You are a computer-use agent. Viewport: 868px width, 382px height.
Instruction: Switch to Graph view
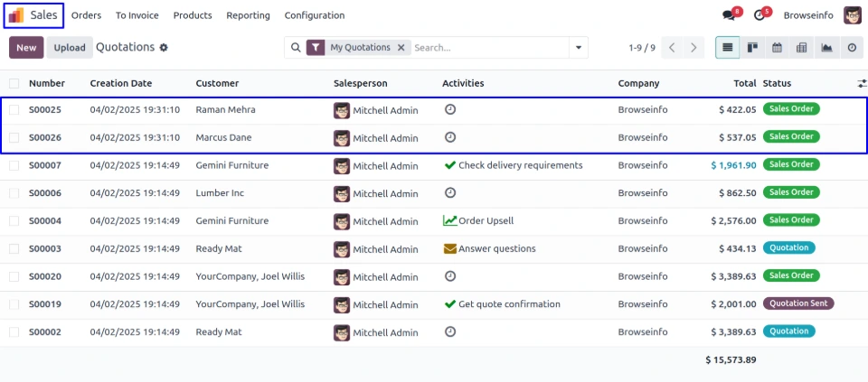(826, 48)
